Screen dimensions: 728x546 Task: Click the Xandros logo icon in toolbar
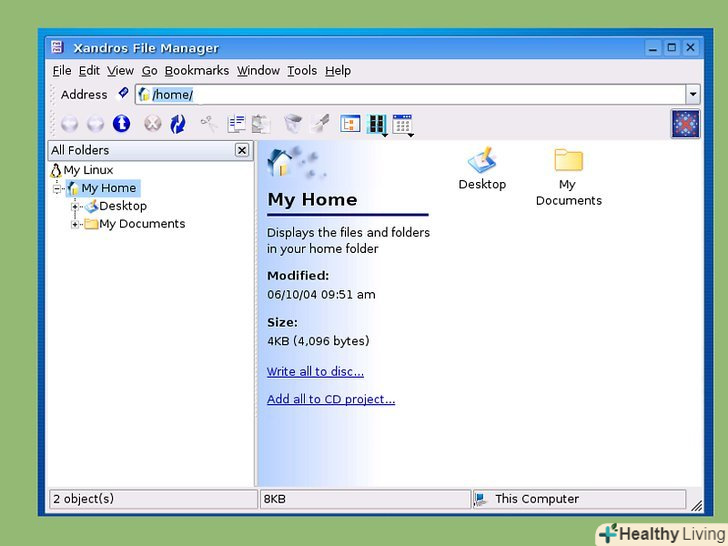pyautogui.click(x=685, y=124)
